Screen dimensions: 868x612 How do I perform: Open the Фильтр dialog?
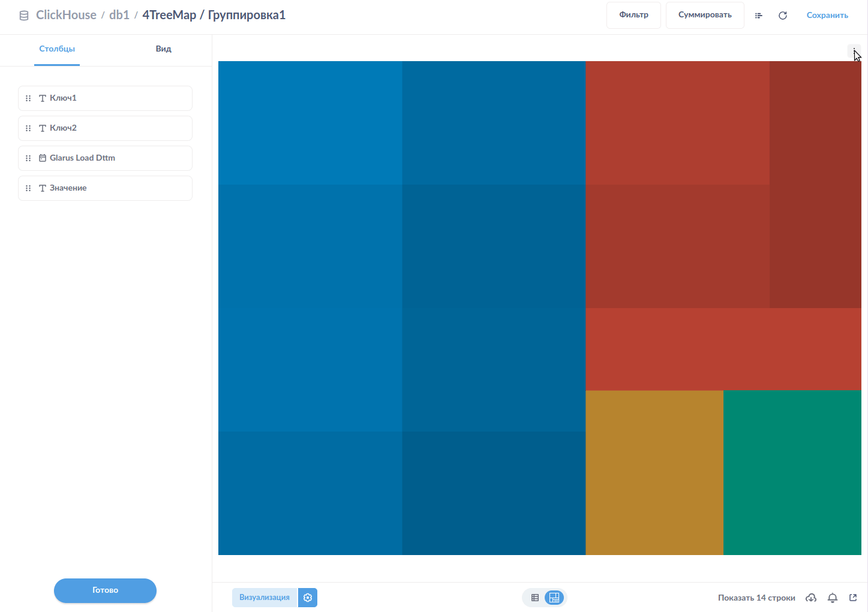(633, 14)
